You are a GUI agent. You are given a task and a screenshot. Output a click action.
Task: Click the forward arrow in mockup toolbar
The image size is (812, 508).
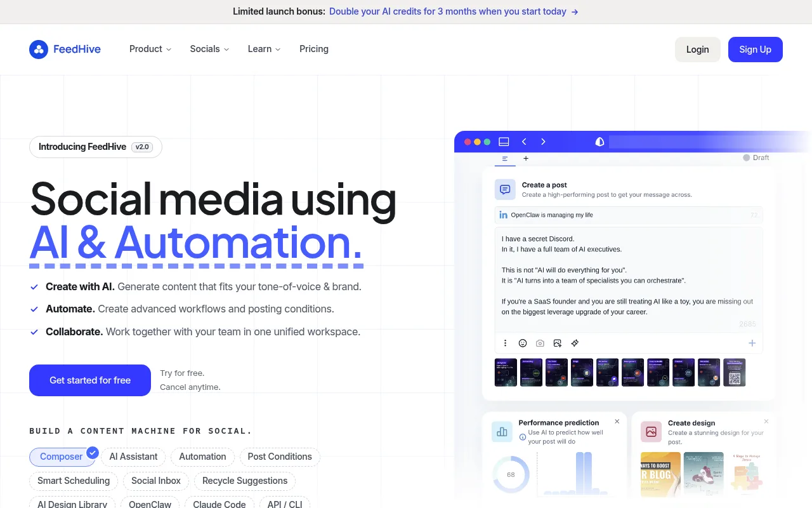pyautogui.click(x=543, y=142)
